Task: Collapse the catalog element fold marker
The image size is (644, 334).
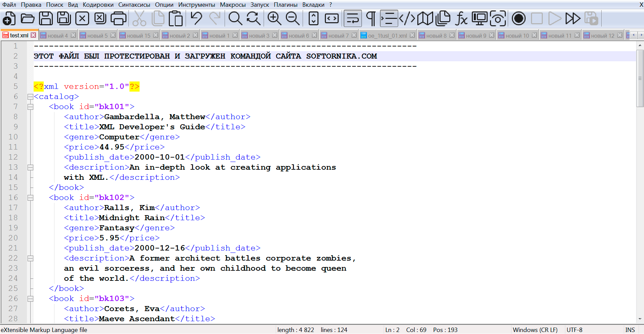Action: pos(30,97)
